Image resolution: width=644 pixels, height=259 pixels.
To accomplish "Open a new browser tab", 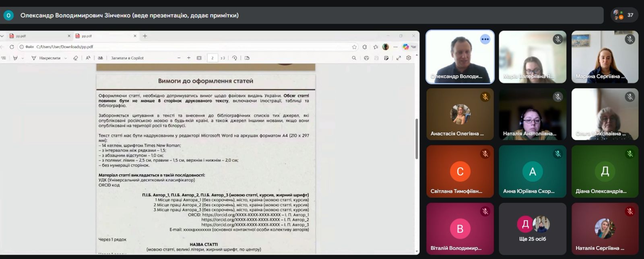I will (145, 36).
